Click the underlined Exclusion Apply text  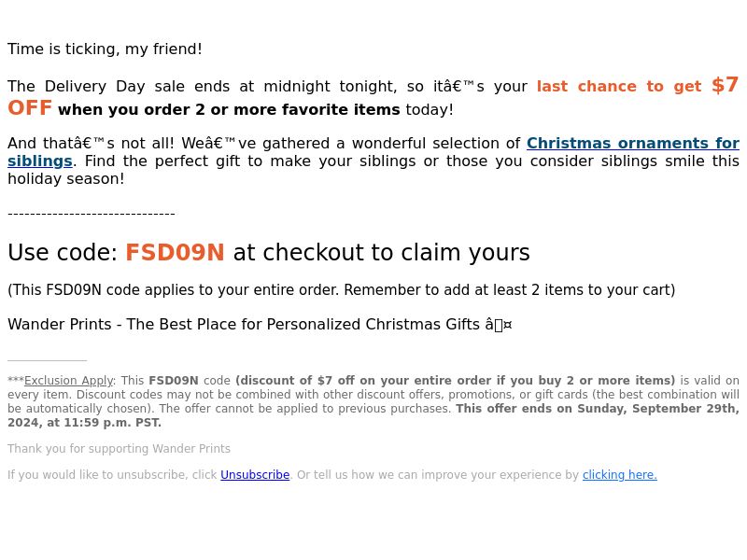pos(68,381)
